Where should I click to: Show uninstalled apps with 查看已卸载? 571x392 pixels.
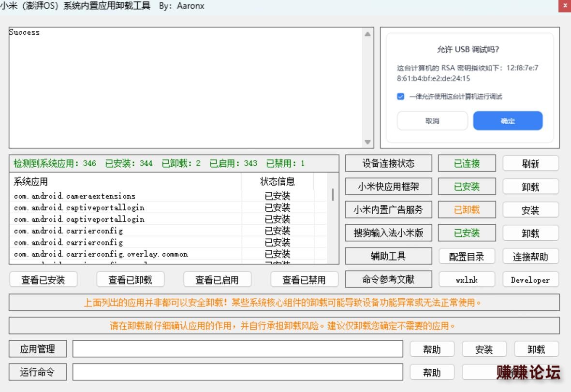tap(130, 280)
